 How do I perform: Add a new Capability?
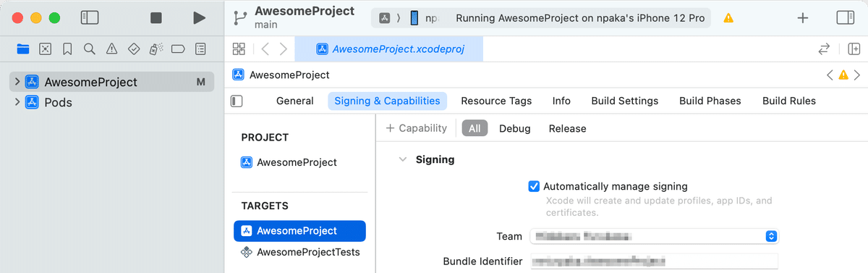pyautogui.click(x=417, y=128)
